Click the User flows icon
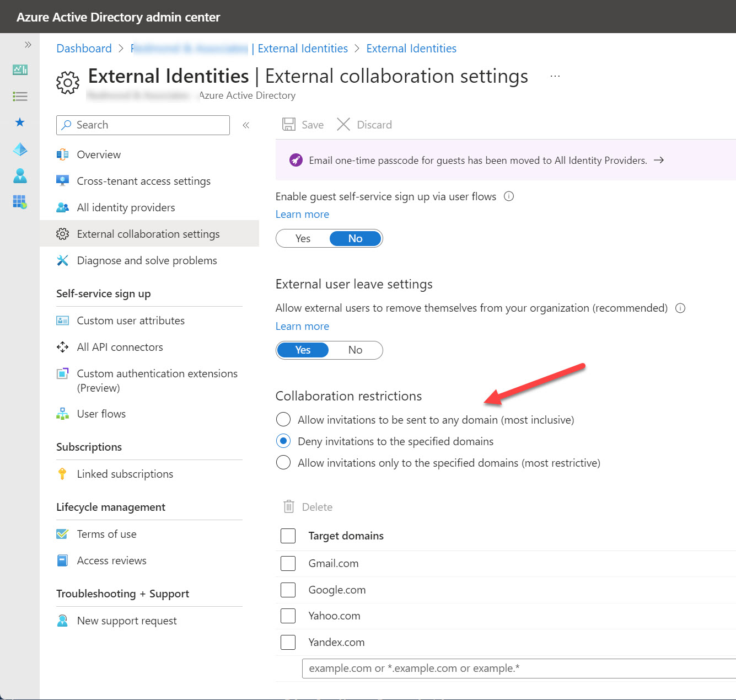 (x=62, y=414)
